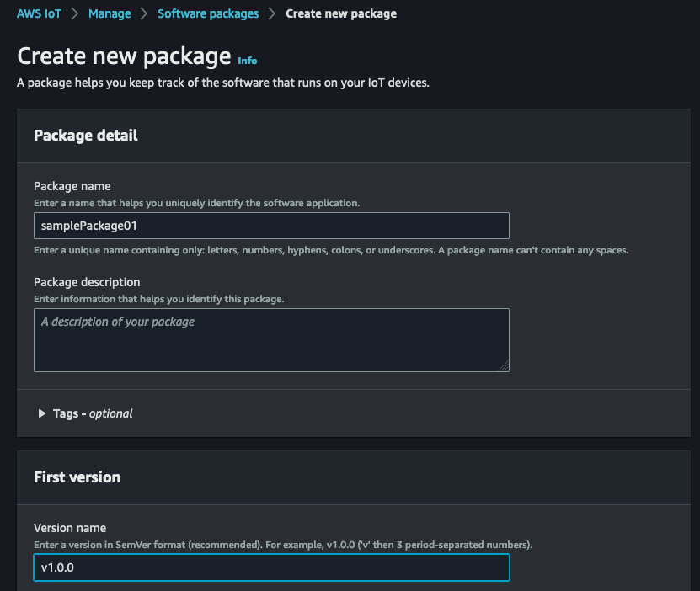Open the Info link next to page title
The image size is (700, 591).
point(247,60)
